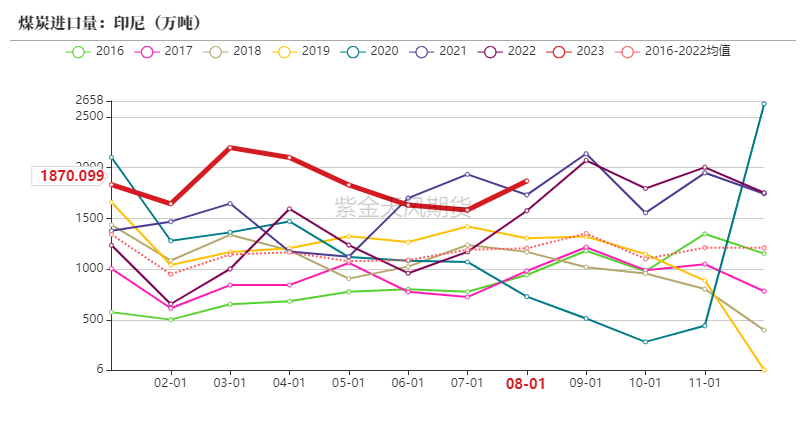Click the 2022 maroon legend icon
This screenshot has height=430, width=806.
(x=489, y=50)
